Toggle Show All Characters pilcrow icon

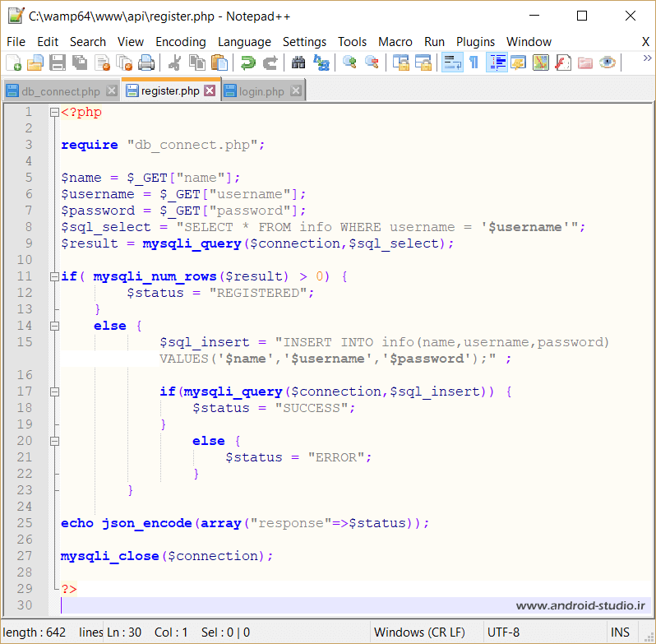pyautogui.click(x=474, y=63)
